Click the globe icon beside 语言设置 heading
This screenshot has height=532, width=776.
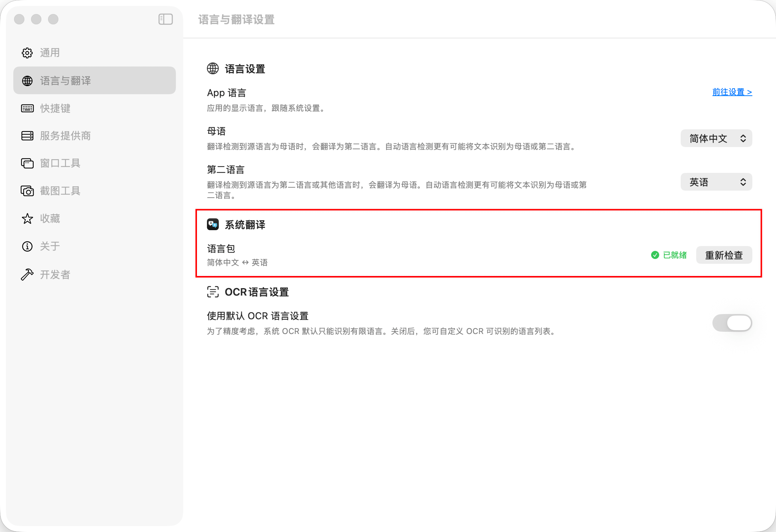(213, 69)
